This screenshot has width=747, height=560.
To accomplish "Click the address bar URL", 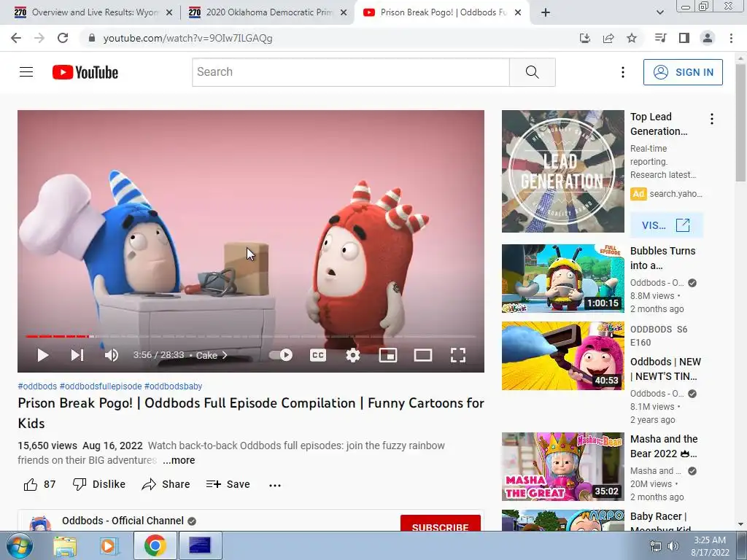I will coord(187,39).
